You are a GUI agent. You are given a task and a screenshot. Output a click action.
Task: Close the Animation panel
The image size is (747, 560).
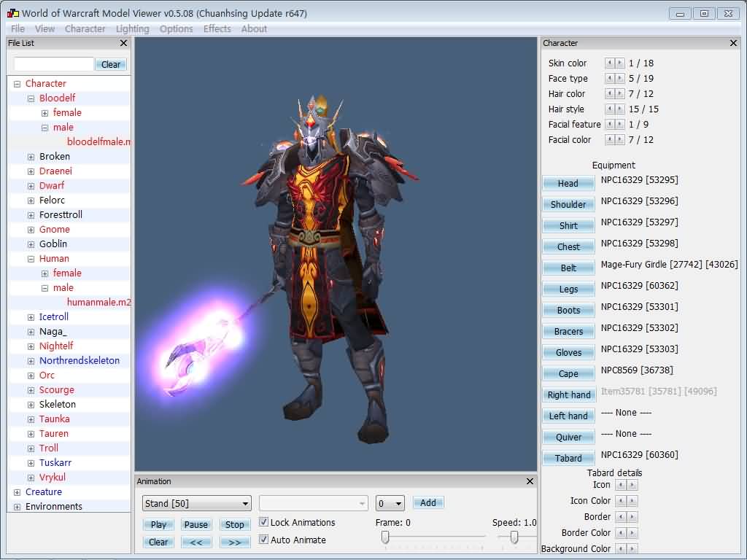coord(530,481)
